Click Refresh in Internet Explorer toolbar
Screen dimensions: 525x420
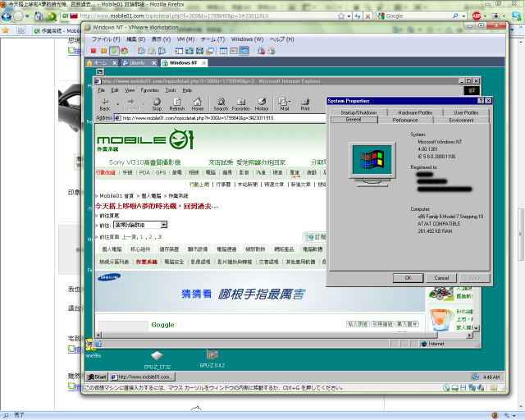click(177, 104)
